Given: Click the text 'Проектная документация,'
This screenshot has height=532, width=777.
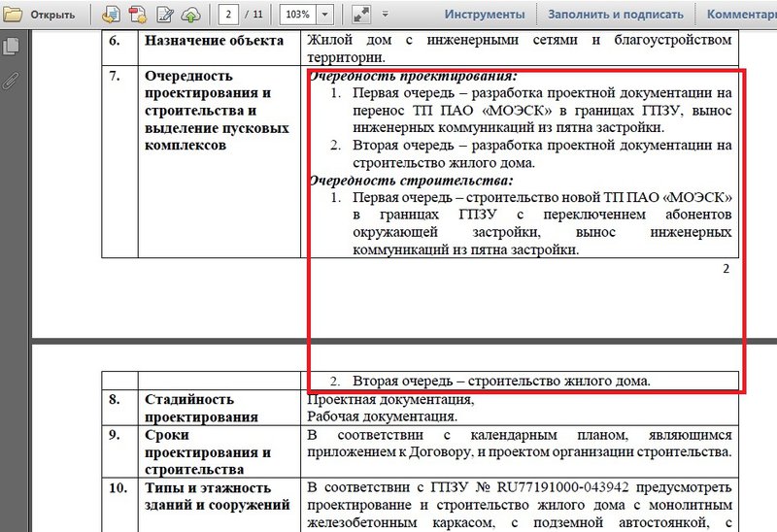Looking at the screenshot, I should (390, 399).
